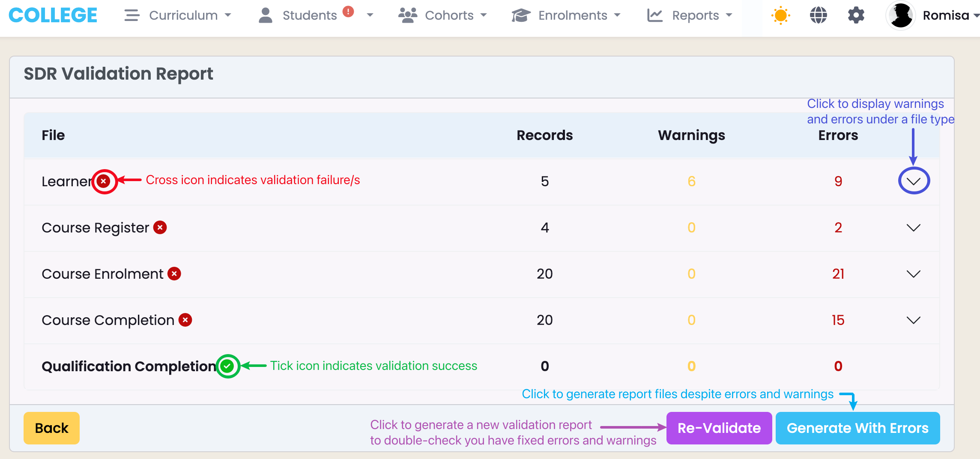Click the Generate With Errors button
Viewport: 980px width, 459px height.
click(x=857, y=428)
